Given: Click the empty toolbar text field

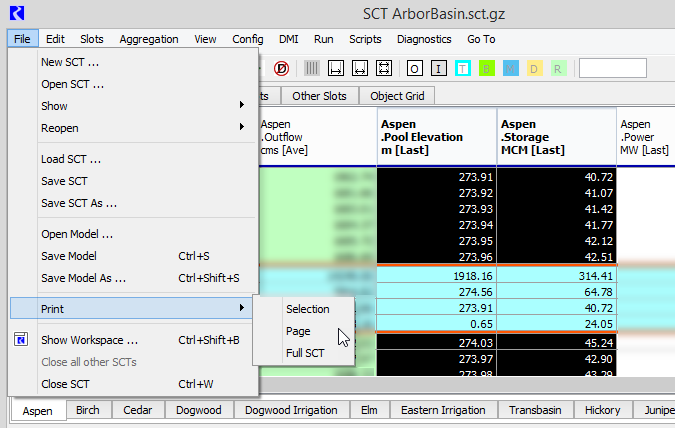Looking at the screenshot, I should [613, 68].
